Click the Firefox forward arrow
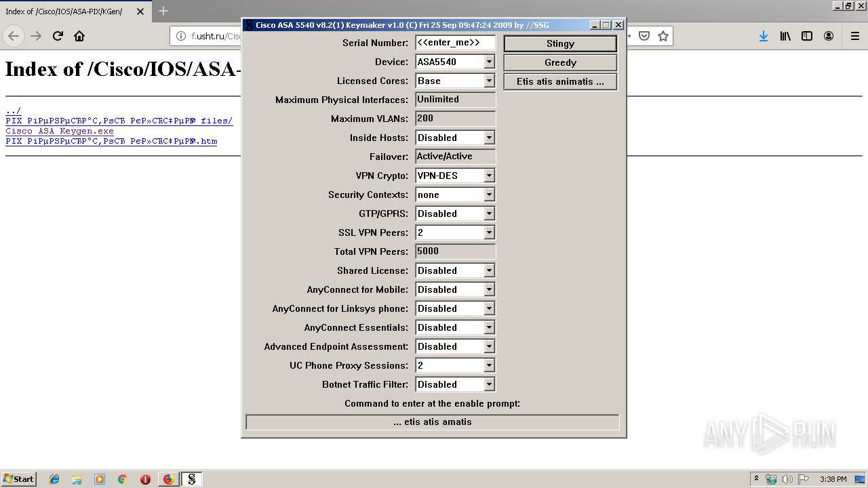The width and height of the screenshot is (868, 488). 36,36
